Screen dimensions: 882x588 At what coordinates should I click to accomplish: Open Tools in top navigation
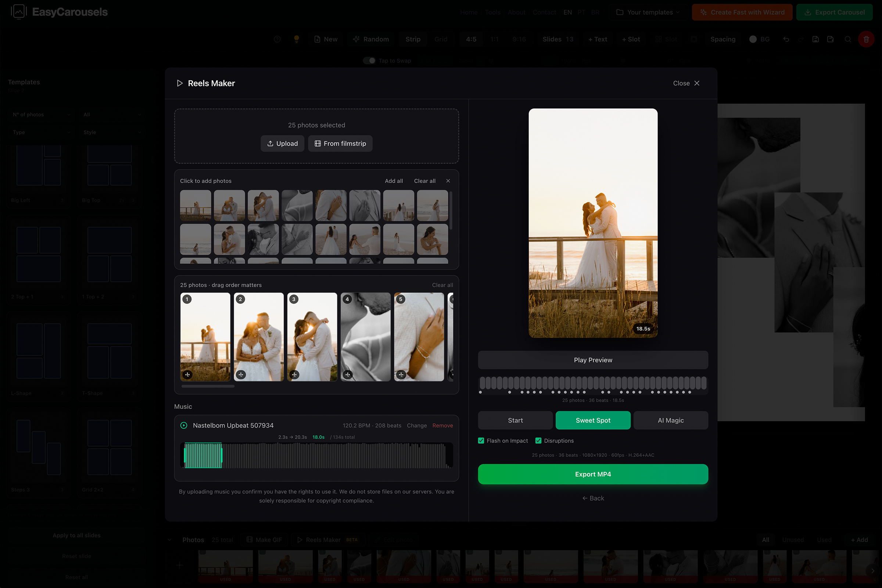493,12
